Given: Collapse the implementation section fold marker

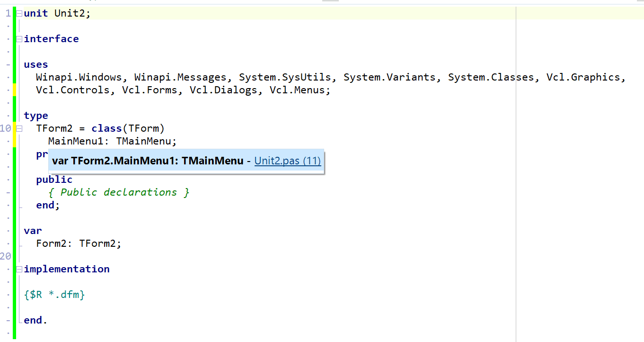Looking at the screenshot, I should tap(19, 269).
